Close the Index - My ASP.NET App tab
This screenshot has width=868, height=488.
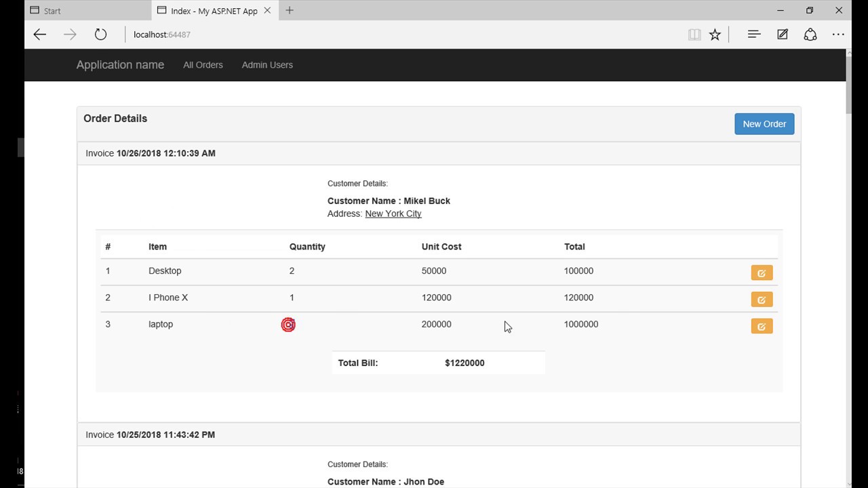[x=267, y=10]
